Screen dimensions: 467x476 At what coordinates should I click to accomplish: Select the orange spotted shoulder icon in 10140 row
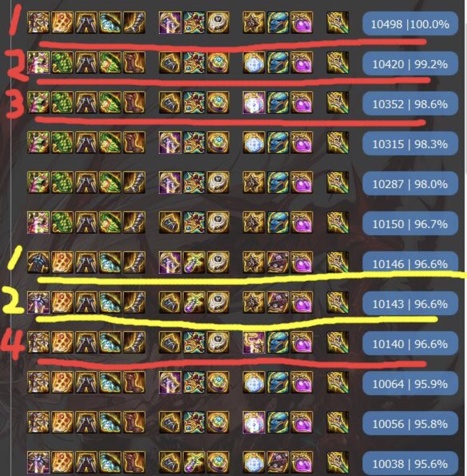point(62,342)
